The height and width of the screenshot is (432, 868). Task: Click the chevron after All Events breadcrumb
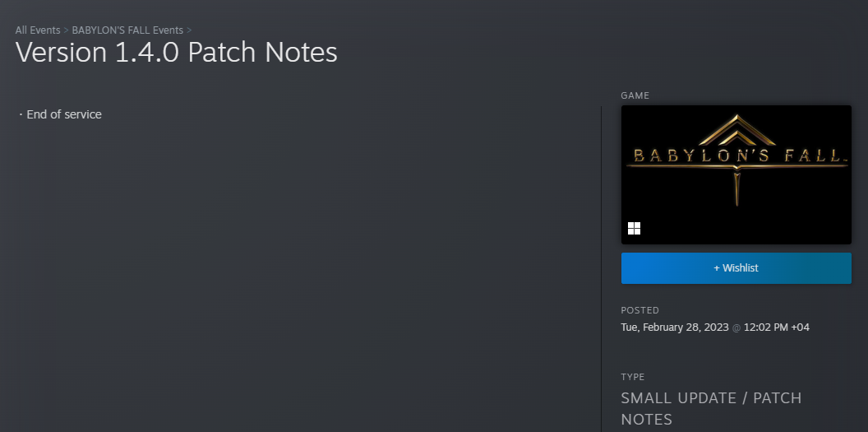coord(66,30)
